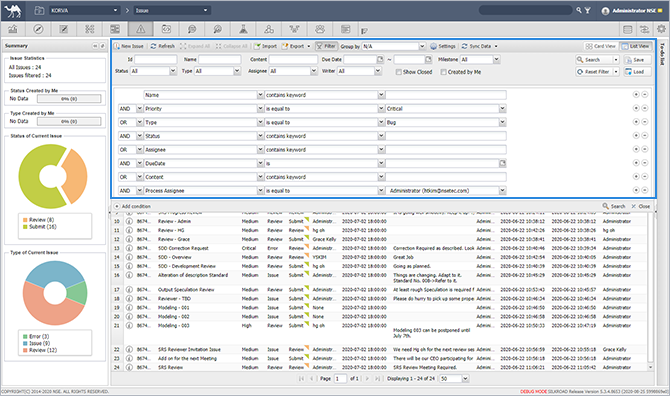The image size is (670, 396).
Task: Click the orange Review slice in status chart
Action: coord(76,176)
